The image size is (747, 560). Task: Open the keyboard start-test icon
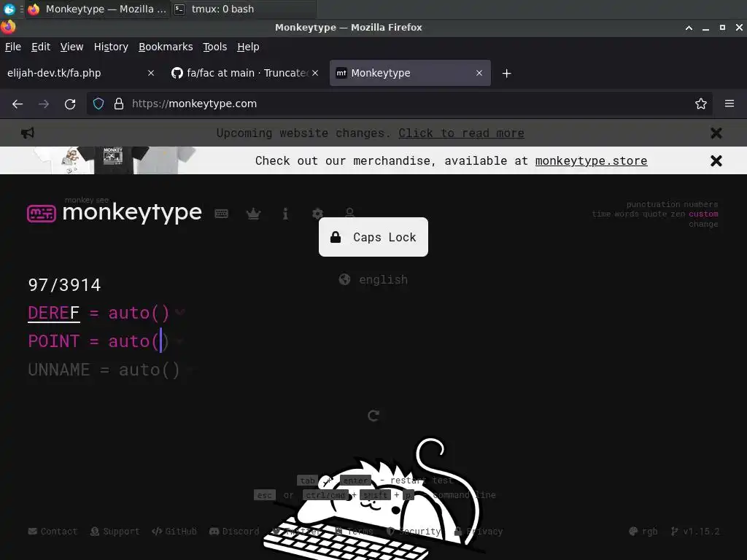click(221, 214)
